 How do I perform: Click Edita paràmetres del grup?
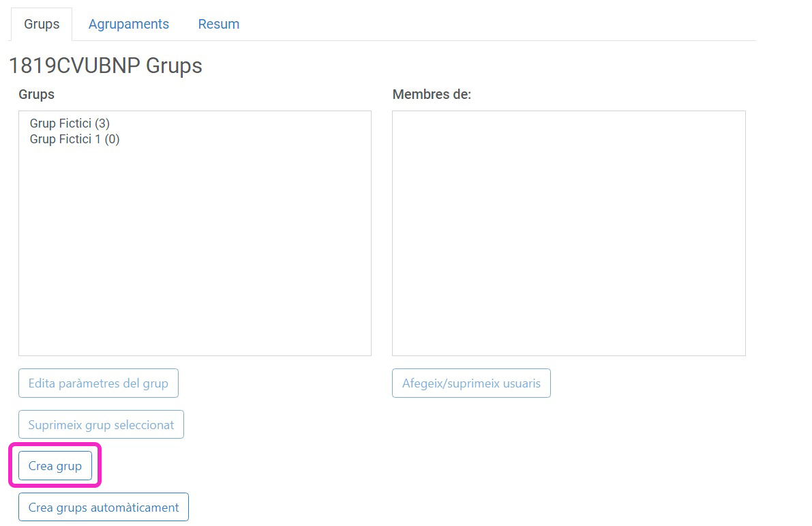tap(98, 383)
